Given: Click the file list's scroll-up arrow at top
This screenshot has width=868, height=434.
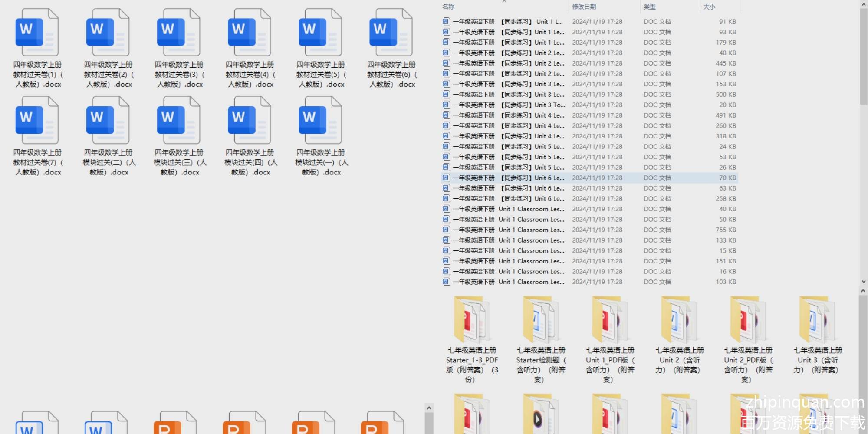Looking at the screenshot, I should point(863,4).
